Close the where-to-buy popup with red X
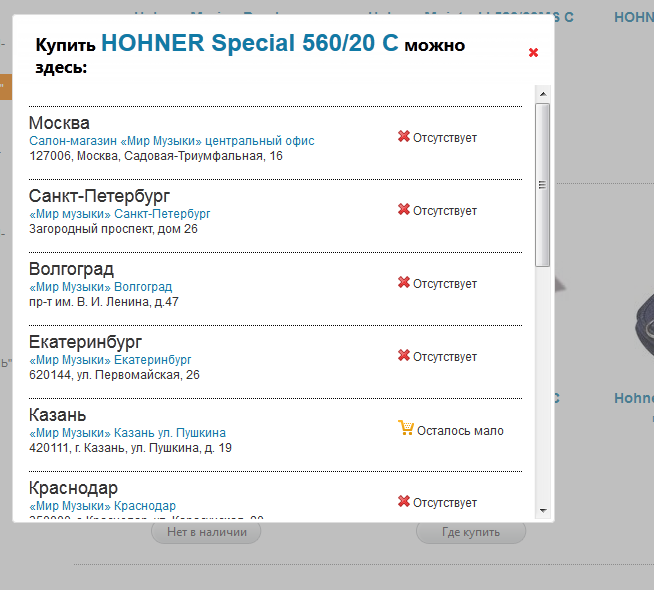Screen dimensions: 654x590 click(x=533, y=53)
